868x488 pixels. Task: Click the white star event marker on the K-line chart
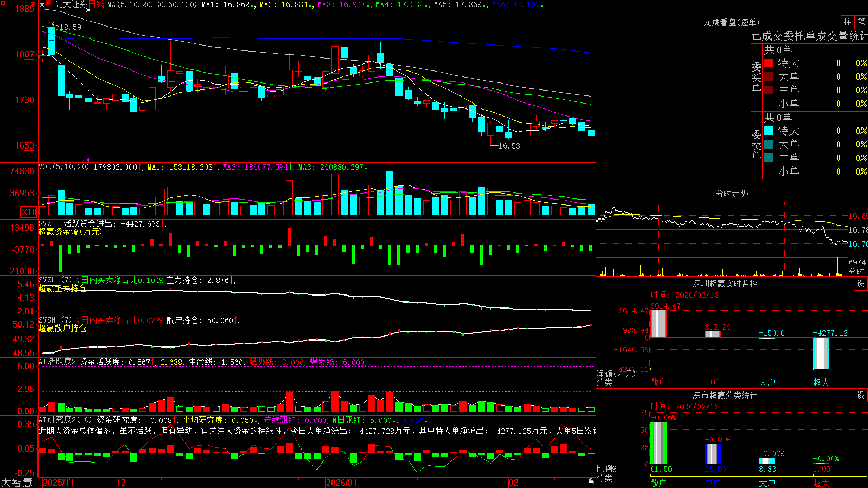(x=88, y=10)
